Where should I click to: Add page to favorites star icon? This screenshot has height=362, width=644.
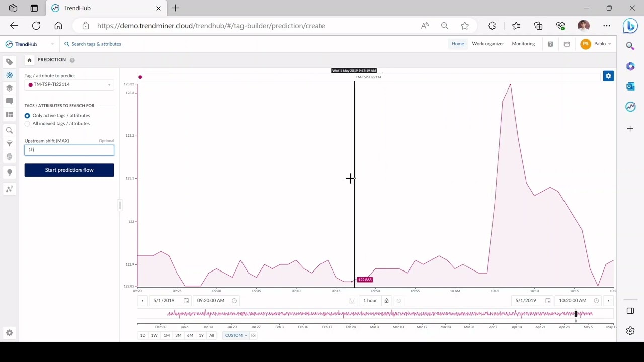[465, 26]
